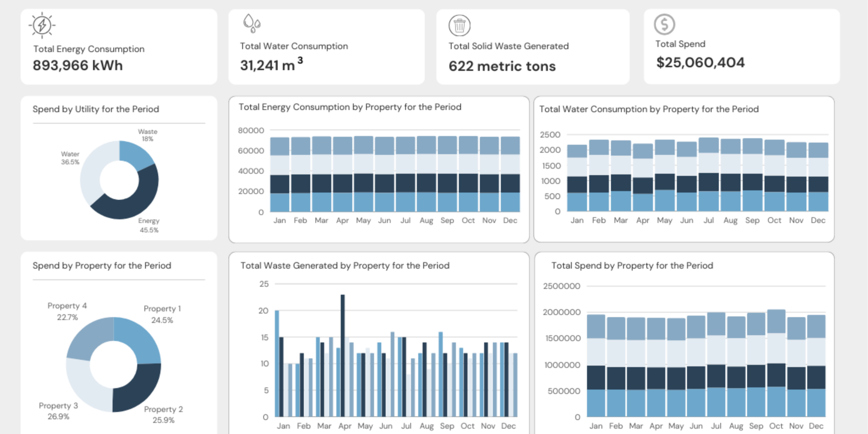Open the Spend by Utility chart title
Viewport: 868px width, 434px height.
pos(96,109)
